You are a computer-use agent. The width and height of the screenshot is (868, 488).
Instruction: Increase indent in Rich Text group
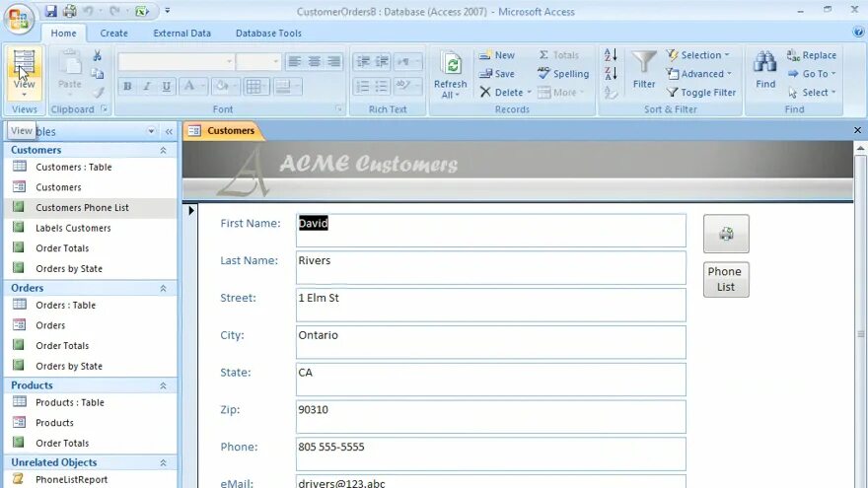tap(382, 61)
